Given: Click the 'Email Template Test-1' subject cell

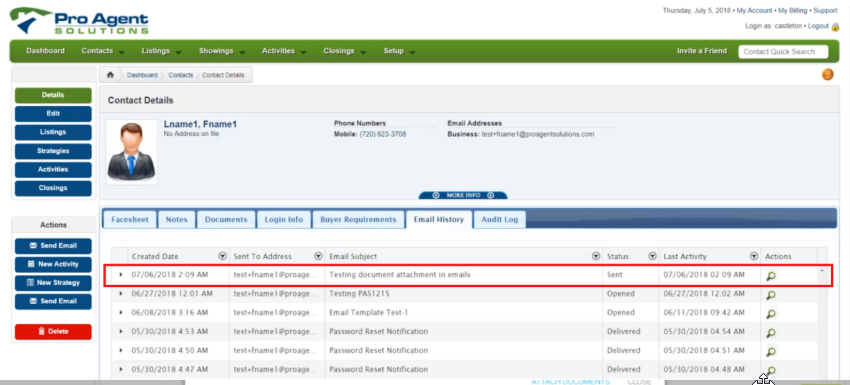Looking at the screenshot, I should tap(463, 313).
